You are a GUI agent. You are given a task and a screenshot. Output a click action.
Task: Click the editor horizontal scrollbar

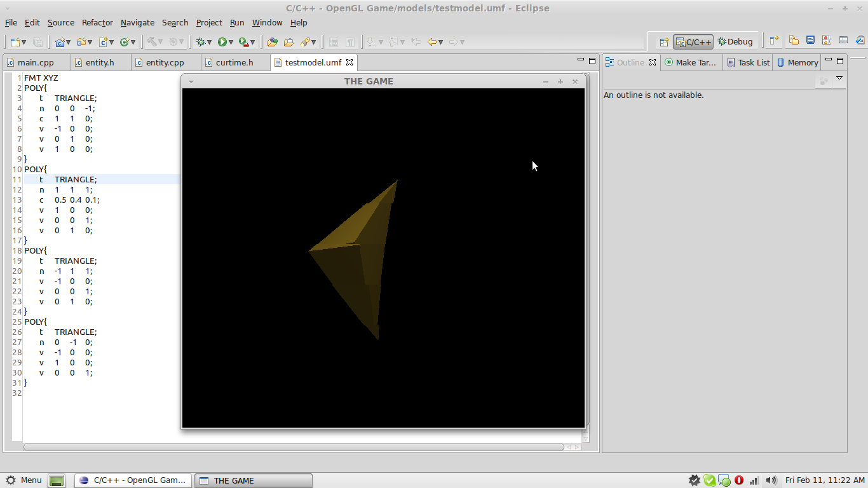(292, 447)
